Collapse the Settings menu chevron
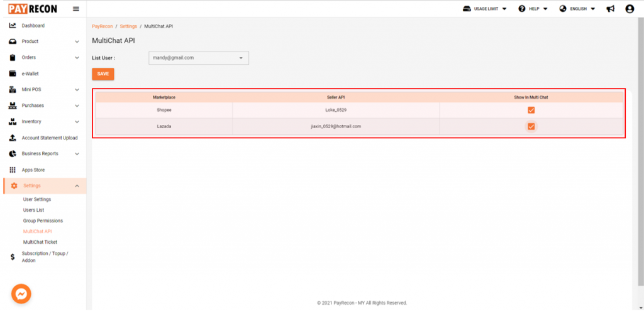 (77, 186)
